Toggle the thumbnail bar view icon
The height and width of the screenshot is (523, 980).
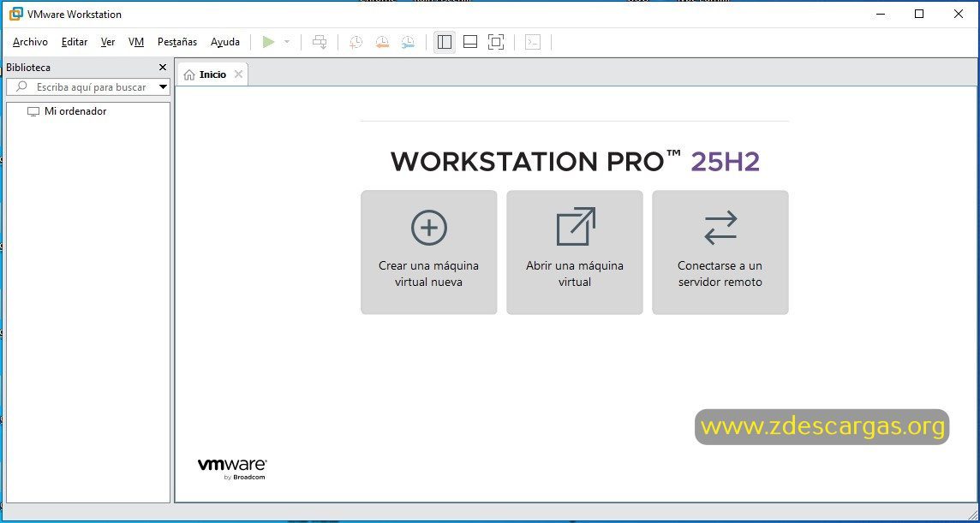470,42
